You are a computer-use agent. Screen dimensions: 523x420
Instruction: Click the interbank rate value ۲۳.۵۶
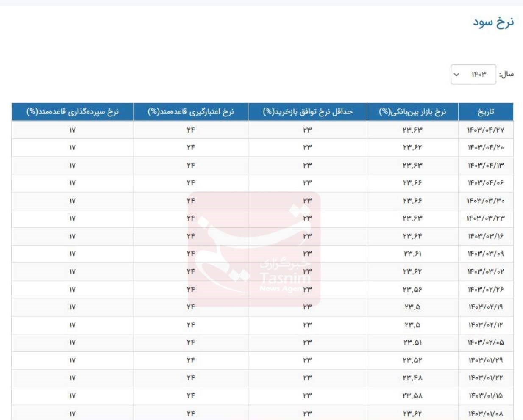[412, 290]
